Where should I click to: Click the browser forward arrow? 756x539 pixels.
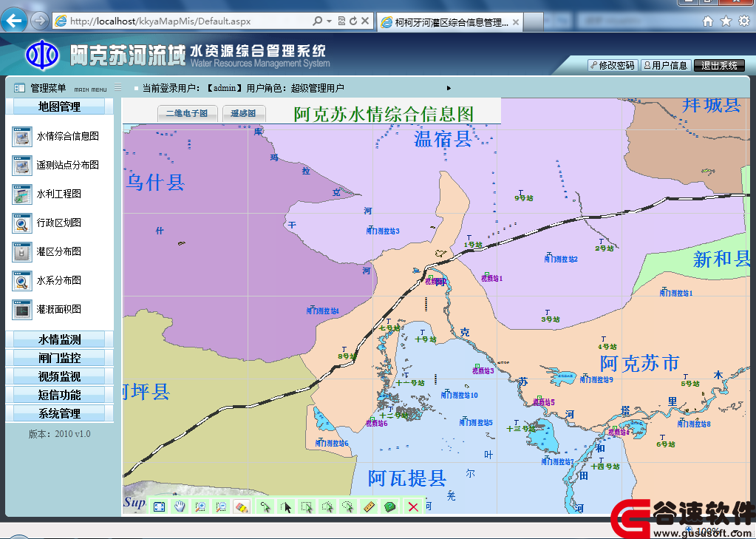(x=39, y=21)
